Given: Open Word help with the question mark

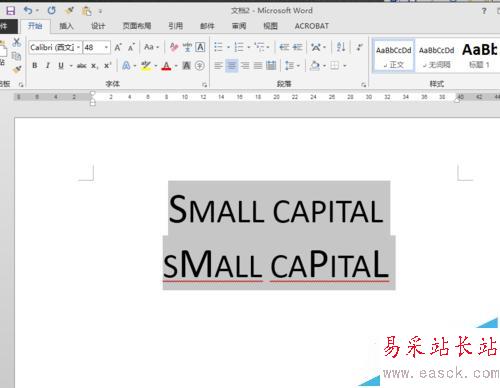Looking at the screenshot, I should coord(484,11).
